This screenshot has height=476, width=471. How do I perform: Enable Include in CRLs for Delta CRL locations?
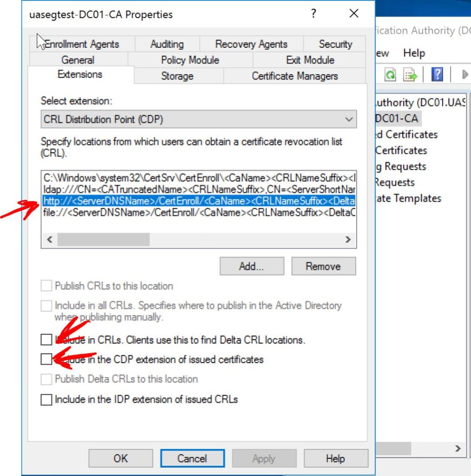pyautogui.click(x=46, y=340)
